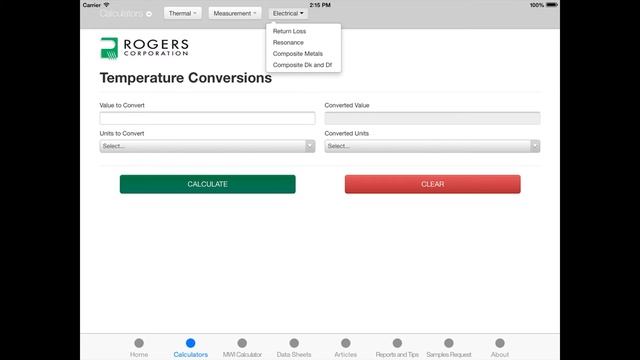640x360 pixels.
Task: Open the Converted Units select box
Action: 432,146
